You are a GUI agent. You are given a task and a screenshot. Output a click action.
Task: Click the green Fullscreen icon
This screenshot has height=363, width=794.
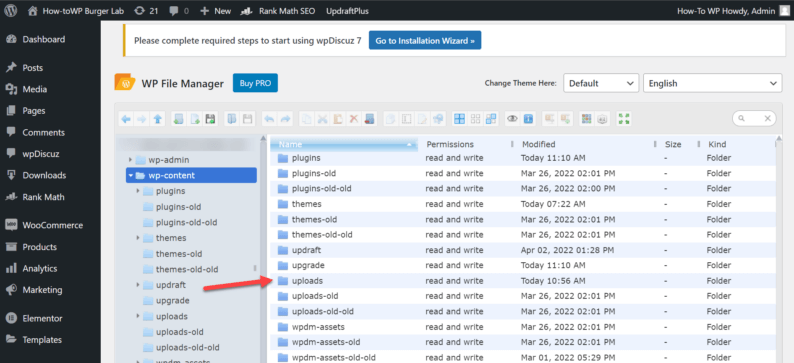coord(623,119)
